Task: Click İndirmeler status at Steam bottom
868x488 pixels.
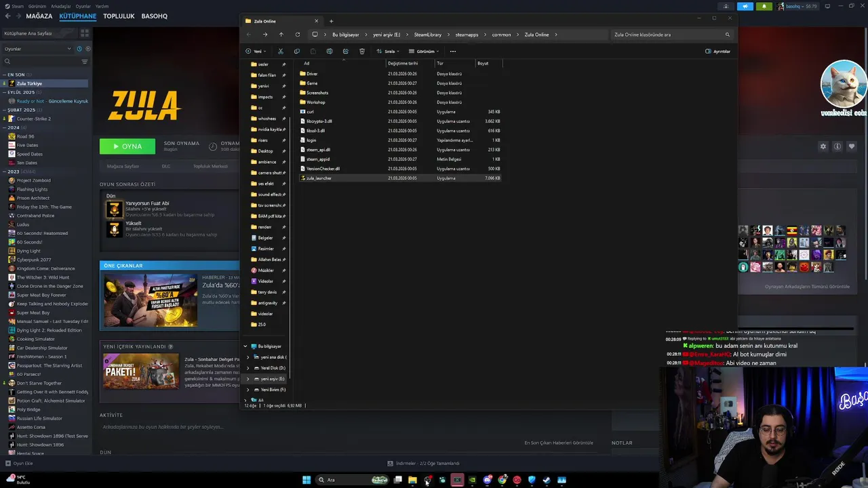Action: click(423, 464)
